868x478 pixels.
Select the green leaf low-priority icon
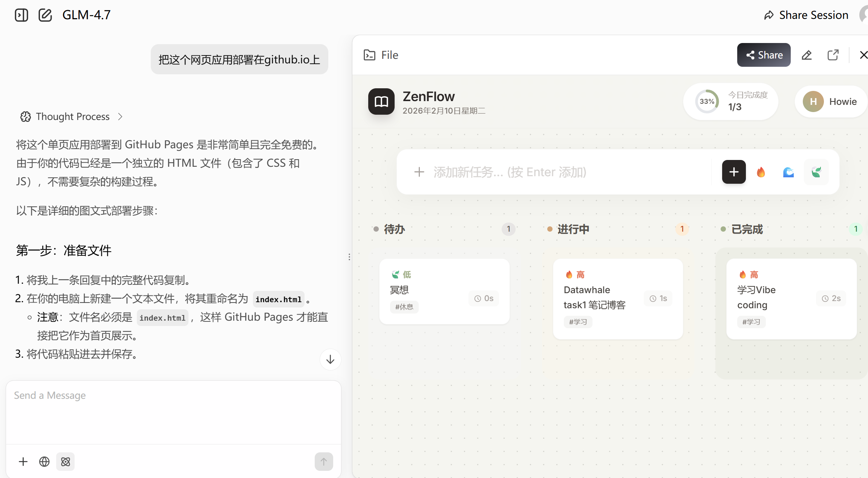pos(816,172)
